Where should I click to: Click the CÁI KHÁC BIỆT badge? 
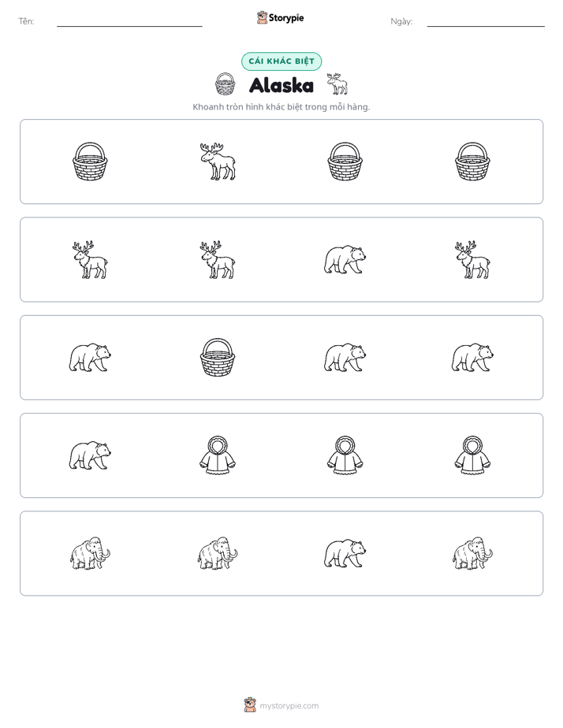click(281, 61)
